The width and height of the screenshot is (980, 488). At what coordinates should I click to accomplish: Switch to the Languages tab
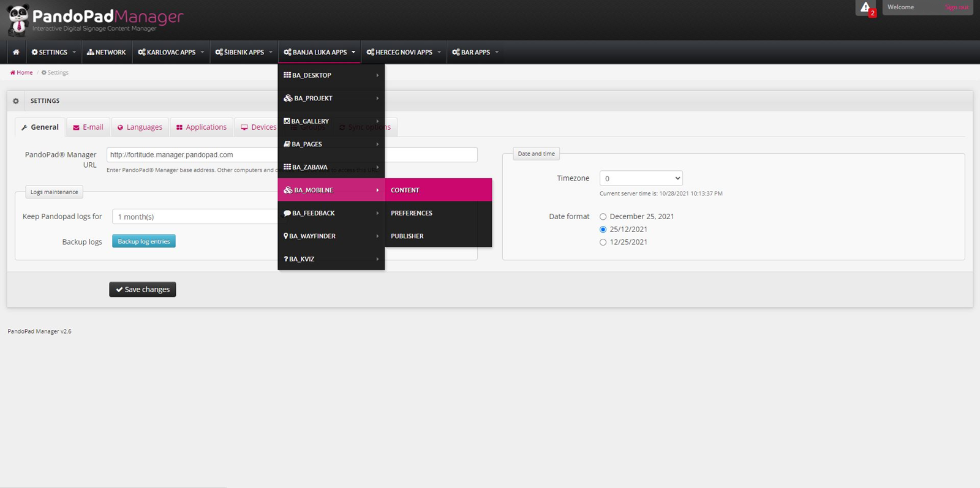tap(140, 127)
